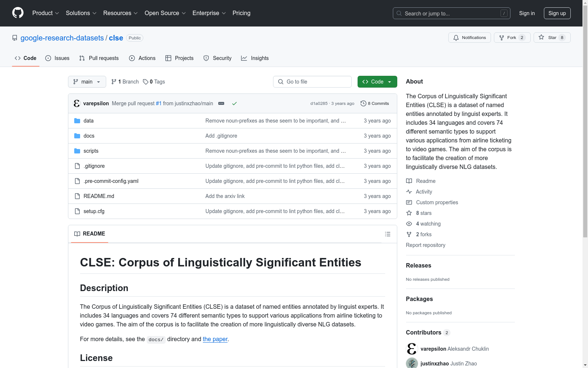The width and height of the screenshot is (588, 368).
Task: Switch to the Projects tab
Action: tap(179, 58)
